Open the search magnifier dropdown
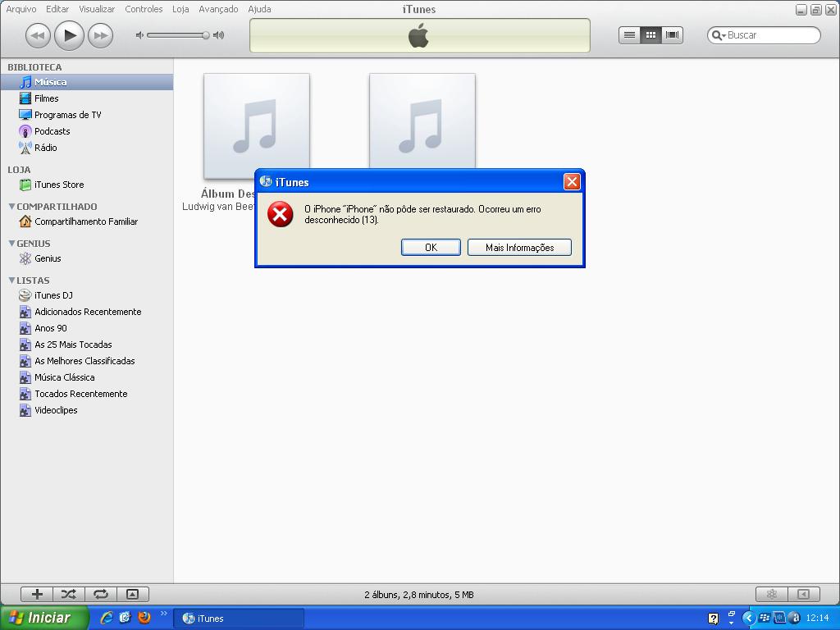 click(719, 36)
